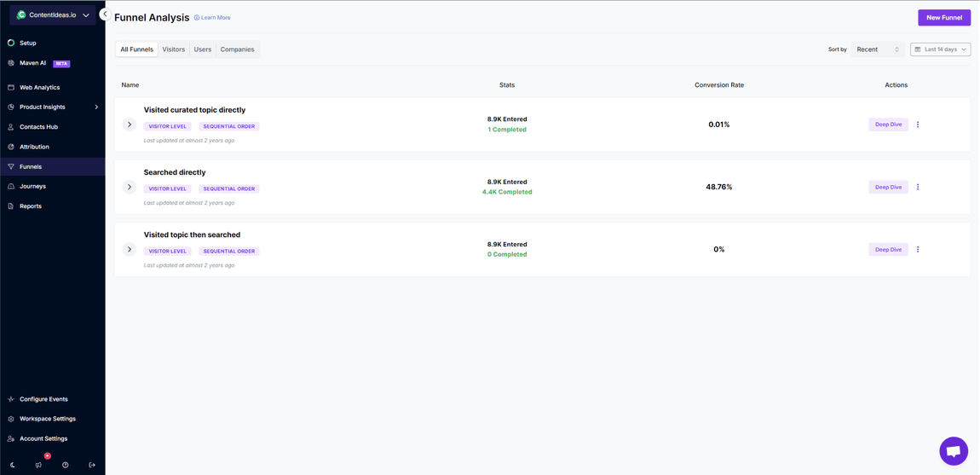Open the Sort by Recent dropdown
Viewport: 980px width, 475px height.
pyautogui.click(x=877, y=49)
